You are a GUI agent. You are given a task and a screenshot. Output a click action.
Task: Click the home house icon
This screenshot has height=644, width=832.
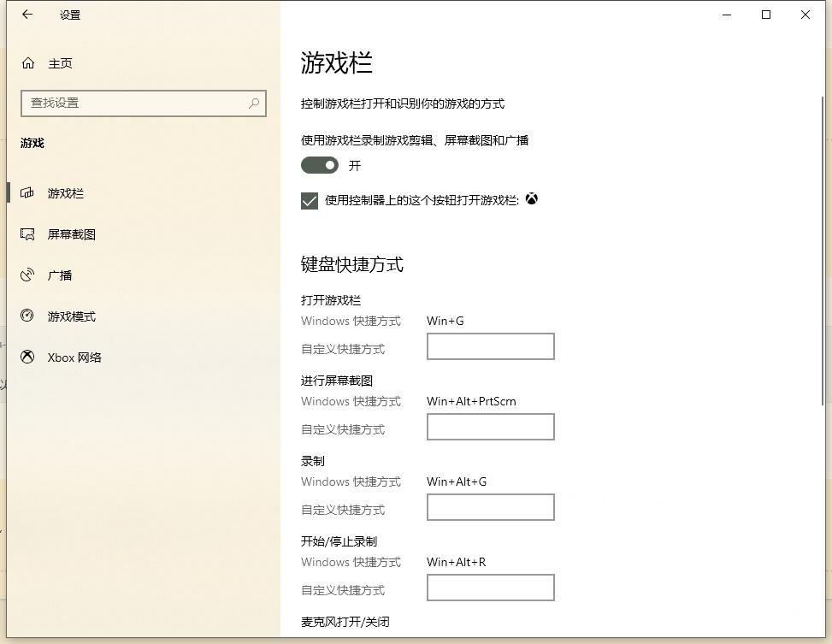(x=27, y=62)
